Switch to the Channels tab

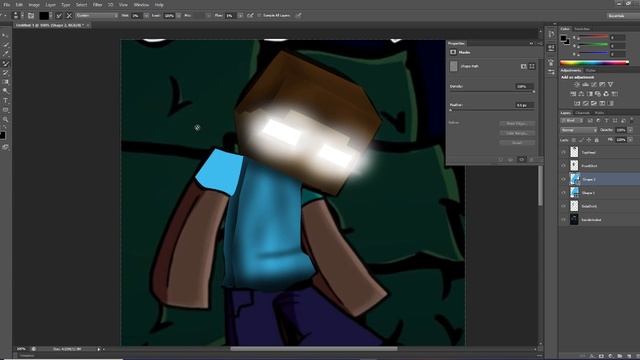[x=582, y=113]
